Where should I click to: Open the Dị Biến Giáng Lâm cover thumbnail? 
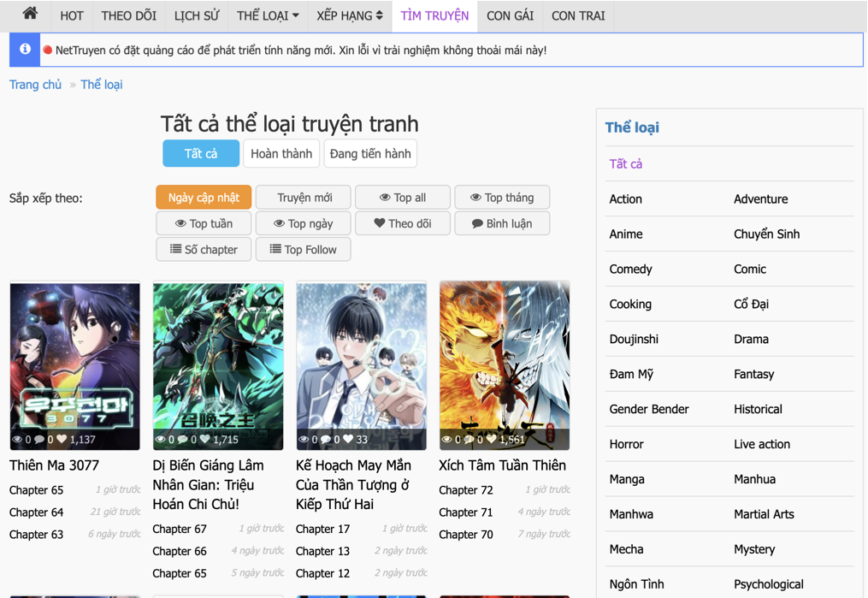pos(218,365)
